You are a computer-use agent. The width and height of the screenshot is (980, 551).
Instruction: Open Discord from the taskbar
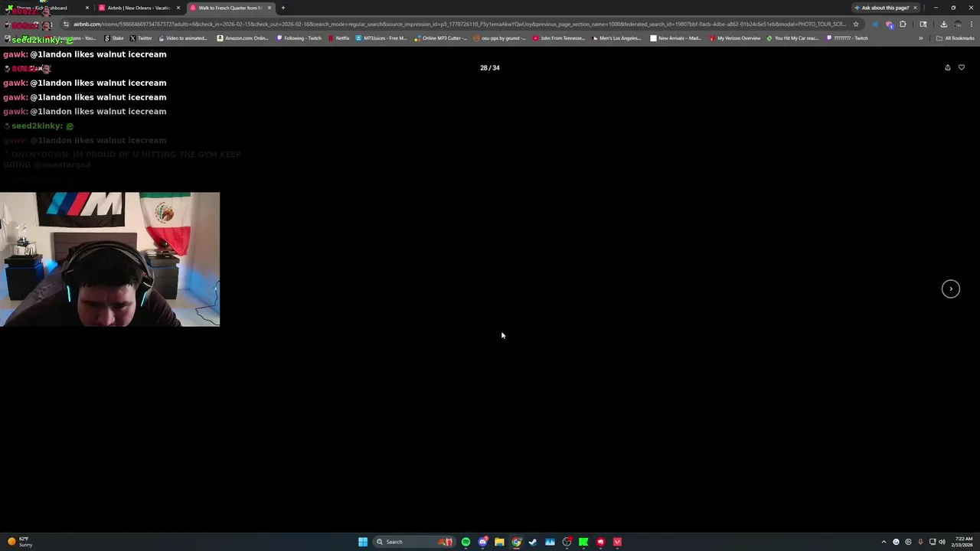point(482,542)
